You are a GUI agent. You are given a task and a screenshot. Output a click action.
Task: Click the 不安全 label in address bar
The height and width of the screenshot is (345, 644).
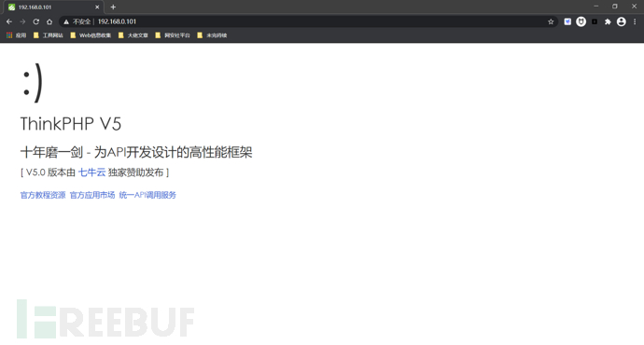coord(81,21)
